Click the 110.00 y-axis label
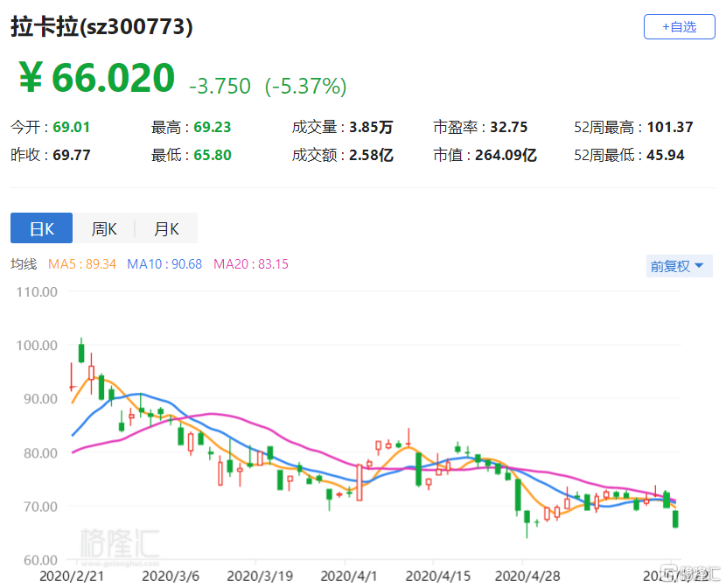The image size is (726, 588). tap(37, 291)
